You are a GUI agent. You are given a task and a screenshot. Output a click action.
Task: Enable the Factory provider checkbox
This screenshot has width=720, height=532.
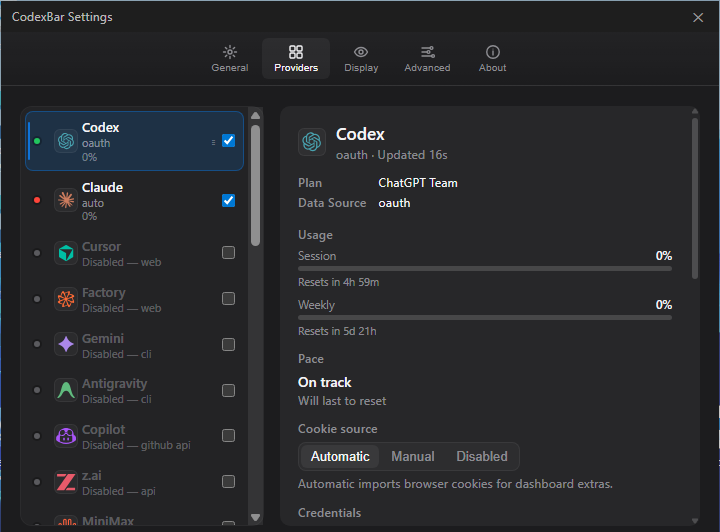point(228,298)
